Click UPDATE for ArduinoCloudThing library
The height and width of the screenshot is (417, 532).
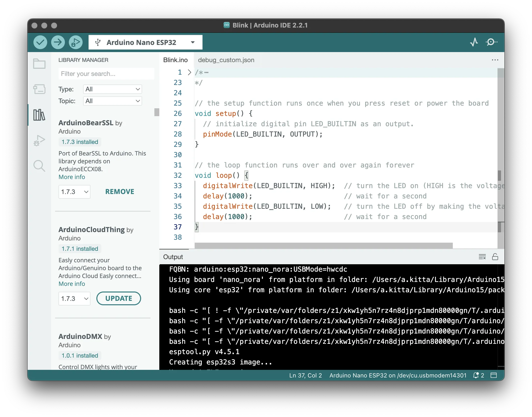click(118, 298)
